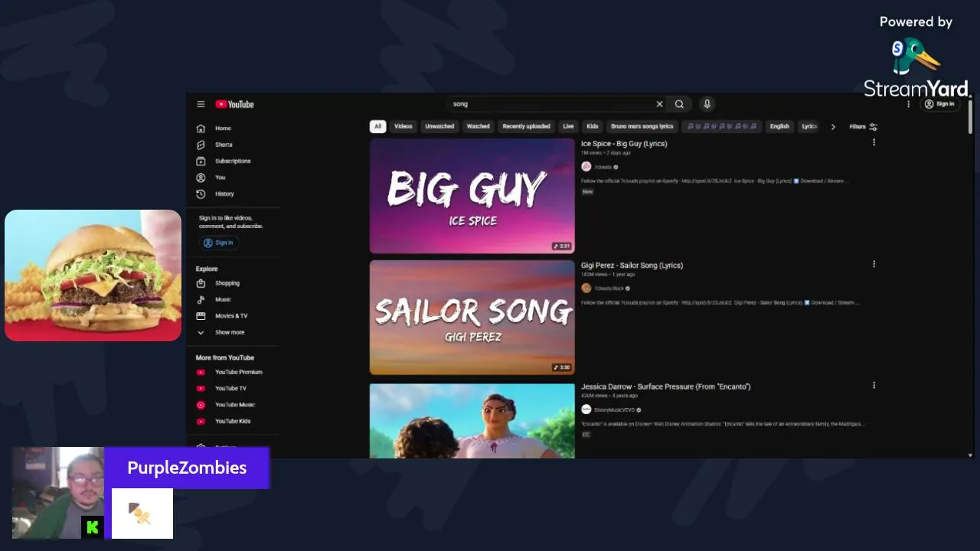Click the 'New' badge under the Big Guy video
980x551 pixels.
[x=587, y=192]
